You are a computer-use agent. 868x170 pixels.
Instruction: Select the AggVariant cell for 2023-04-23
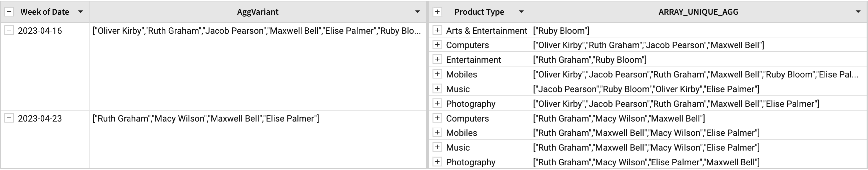click(258, 139)
